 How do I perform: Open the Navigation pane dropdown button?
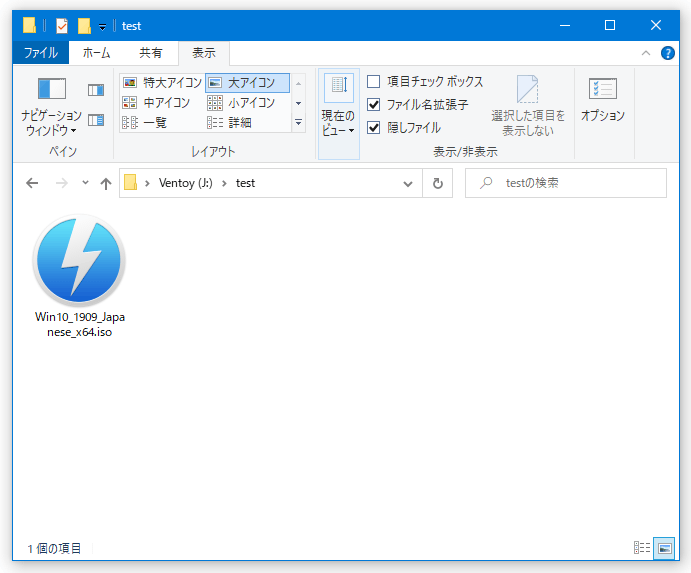52,107
